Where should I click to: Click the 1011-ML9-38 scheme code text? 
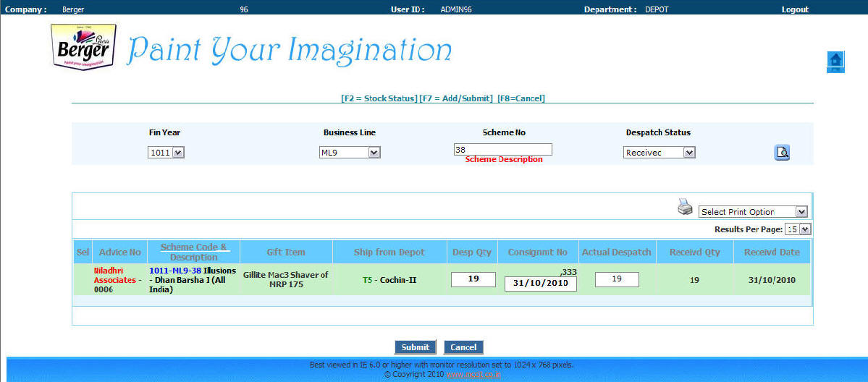click(175, 271)
